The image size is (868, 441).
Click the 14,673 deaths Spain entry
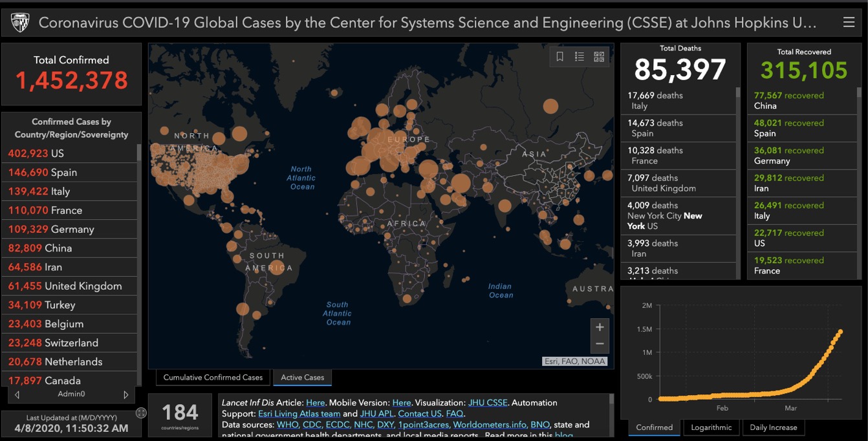(678, 128)
